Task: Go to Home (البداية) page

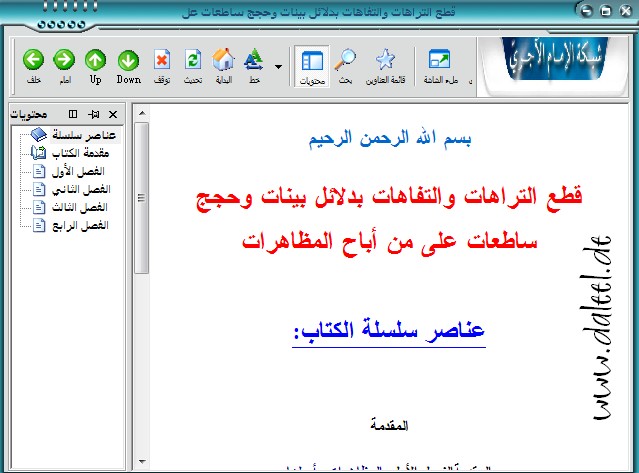Action: [x=224, y=64]
